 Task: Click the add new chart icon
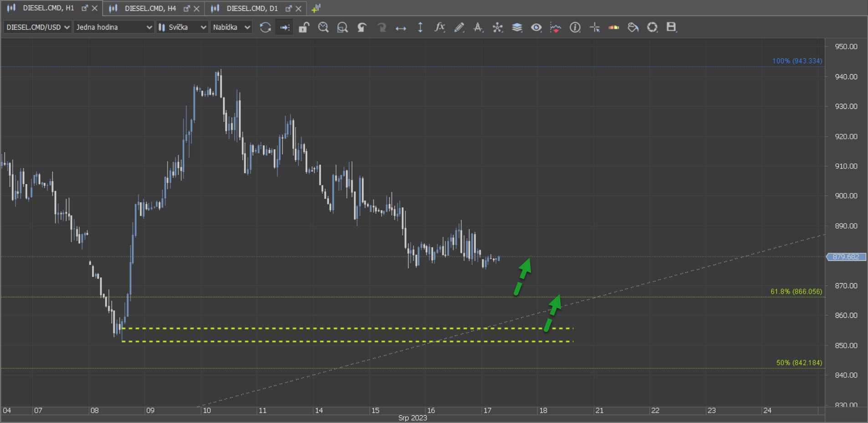pos(316,8)
